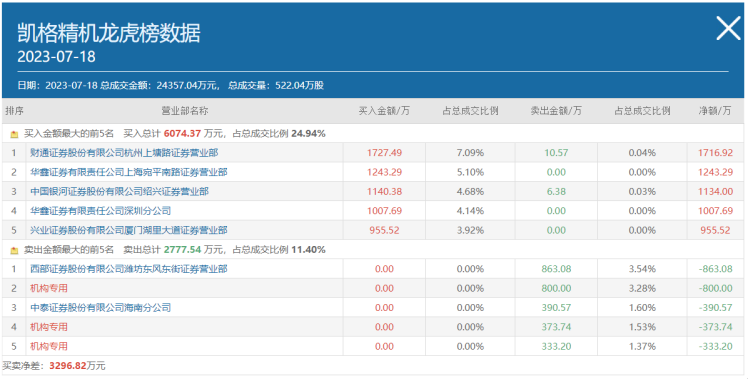Select net amount -800.00
The width and height of the screenshot is (748, 380).
point(715,288)
